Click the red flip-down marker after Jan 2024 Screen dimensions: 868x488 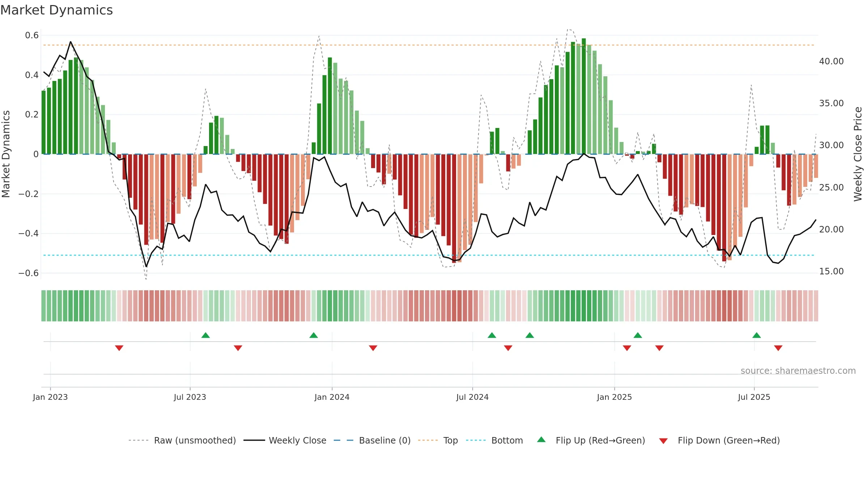point(373,348)
